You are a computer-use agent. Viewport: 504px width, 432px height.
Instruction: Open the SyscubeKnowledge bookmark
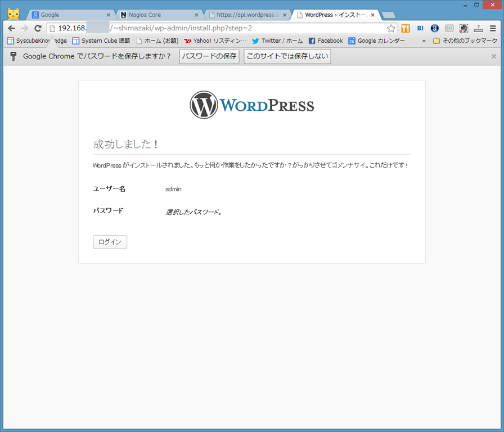click(37, 41)
